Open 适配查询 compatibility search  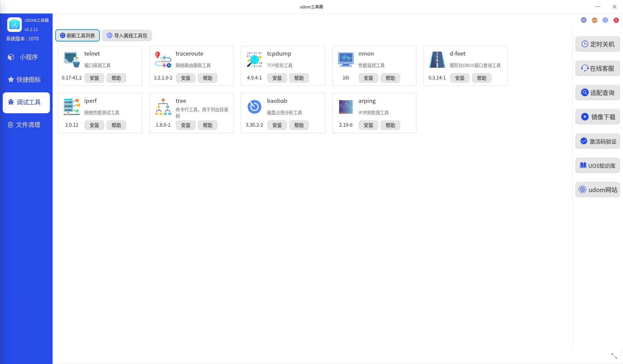coord(598,93)
